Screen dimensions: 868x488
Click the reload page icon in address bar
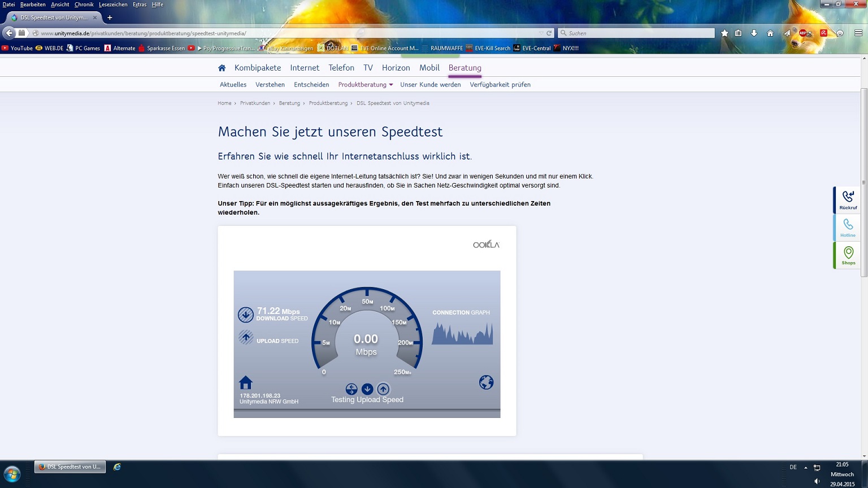tap(549, 33)
